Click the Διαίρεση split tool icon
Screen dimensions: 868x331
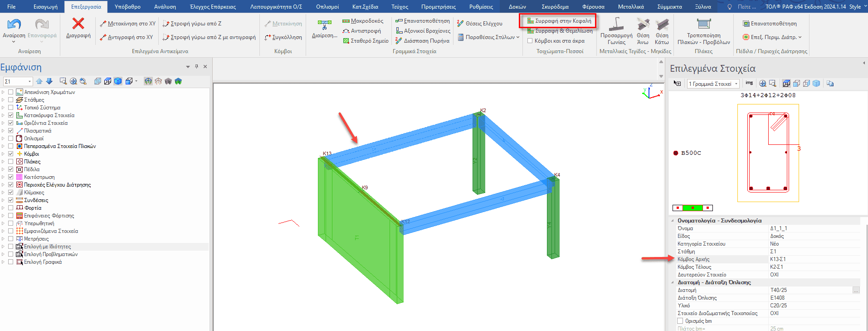[x=324, y=25]
